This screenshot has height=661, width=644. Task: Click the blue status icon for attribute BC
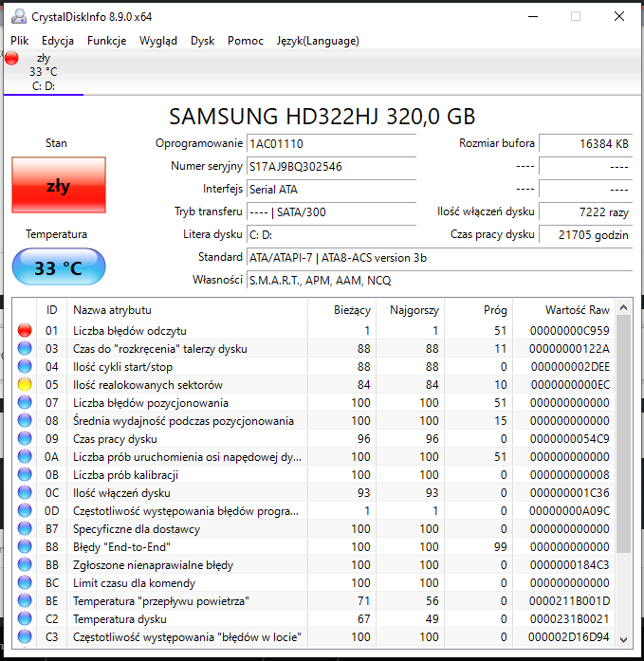point(25,582)
